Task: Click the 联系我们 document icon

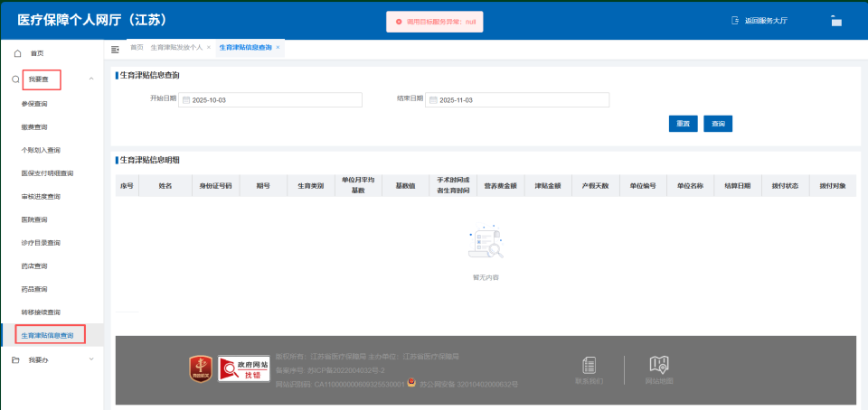Action: click(589, 365)
